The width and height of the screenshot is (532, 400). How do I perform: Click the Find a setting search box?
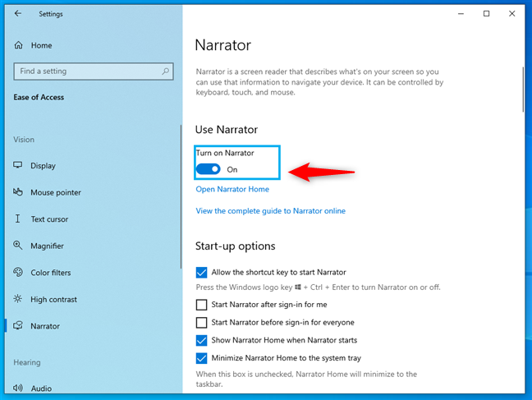pyautogui.click(x=94, y=71)
